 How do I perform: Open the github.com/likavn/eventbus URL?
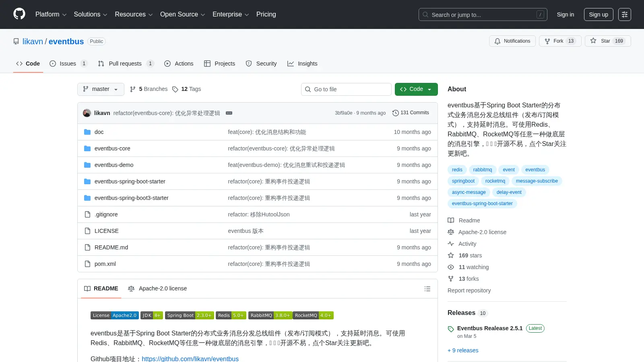tap(190, 359)
